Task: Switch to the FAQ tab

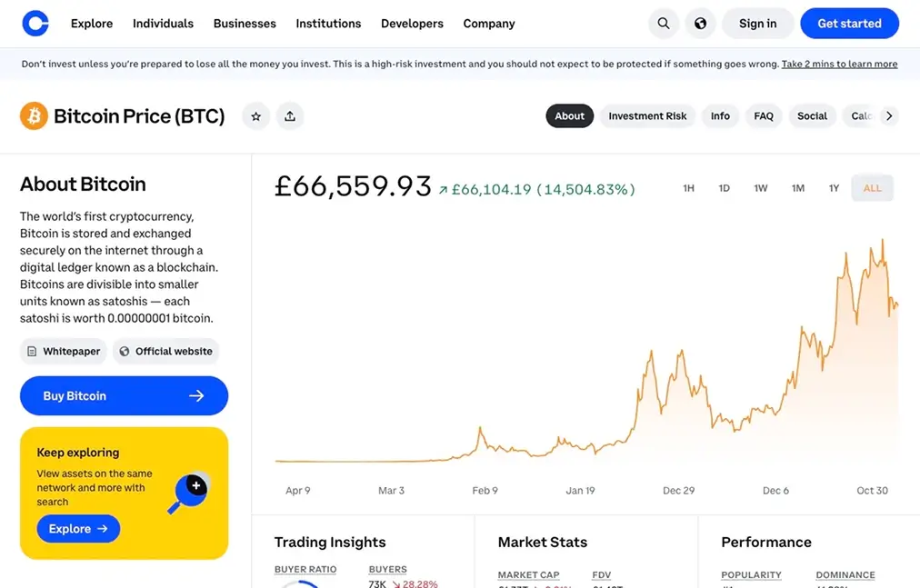Action: tap(764, 115)
